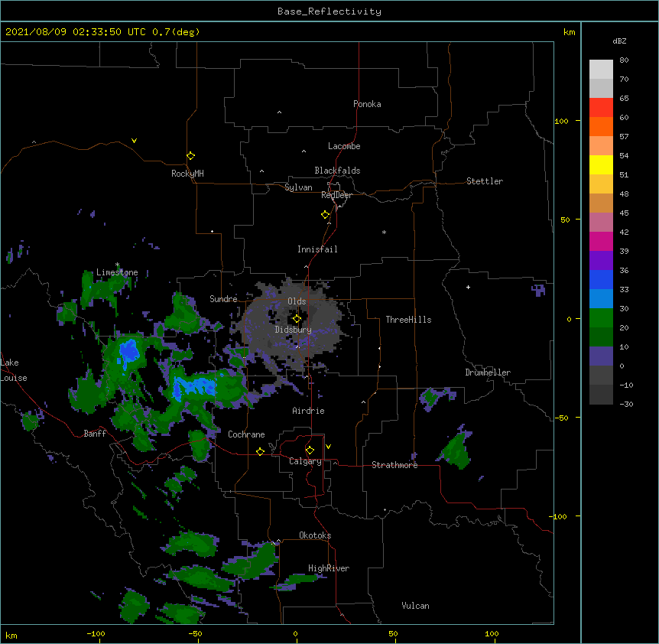Click the Ponoka city label
The height and width of the screenshot is (644, 659).
click(x=367, y=104)
